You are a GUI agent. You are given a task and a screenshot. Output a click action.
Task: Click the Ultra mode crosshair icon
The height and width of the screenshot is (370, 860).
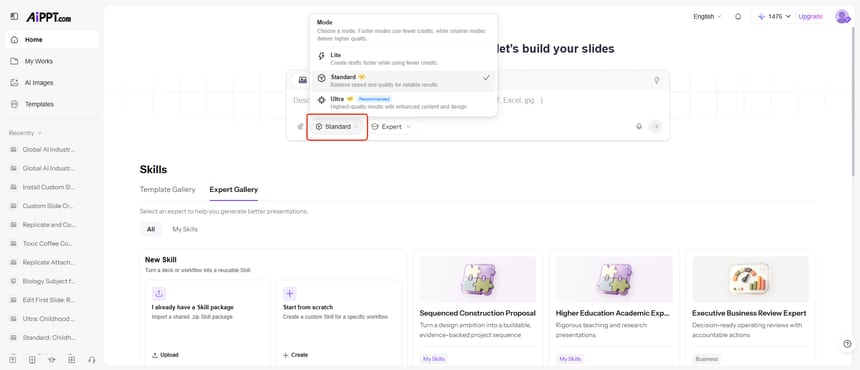click(321, 100)
